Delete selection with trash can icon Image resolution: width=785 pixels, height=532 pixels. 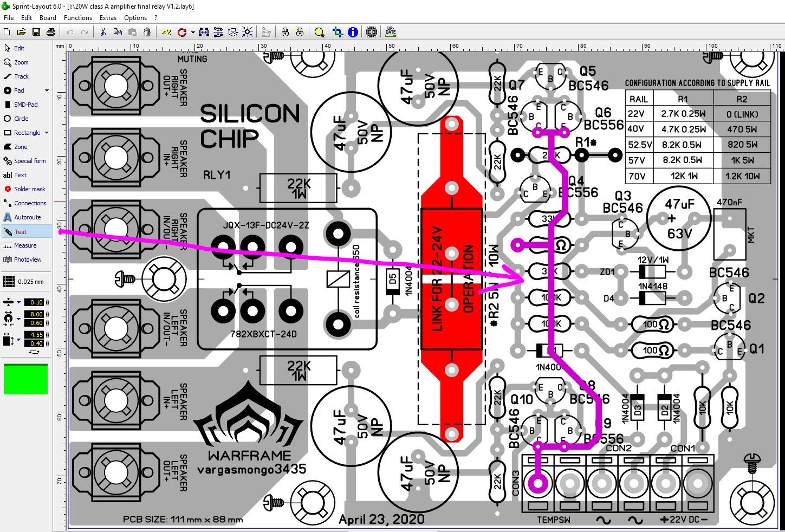147,32
